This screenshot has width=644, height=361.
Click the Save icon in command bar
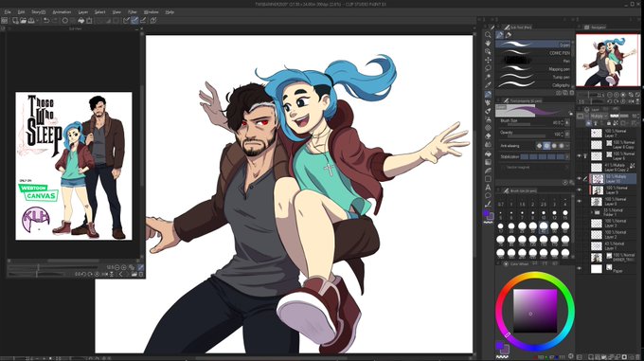point(31,20)
